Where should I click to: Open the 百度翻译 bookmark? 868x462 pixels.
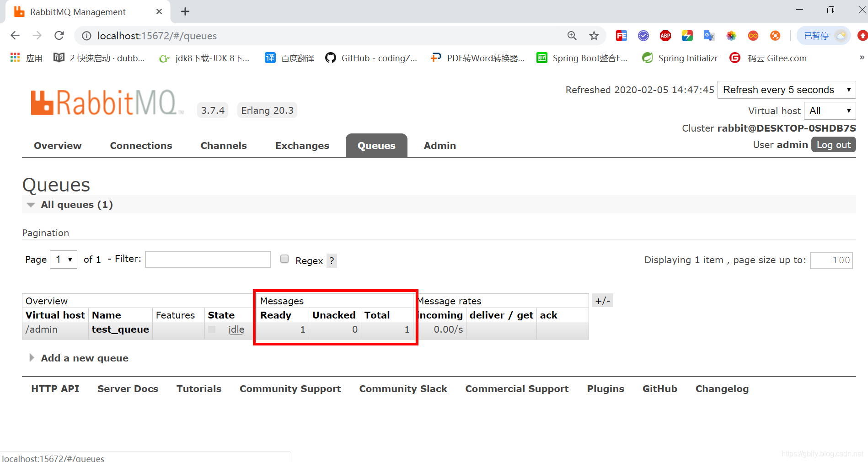pos(289,58)
